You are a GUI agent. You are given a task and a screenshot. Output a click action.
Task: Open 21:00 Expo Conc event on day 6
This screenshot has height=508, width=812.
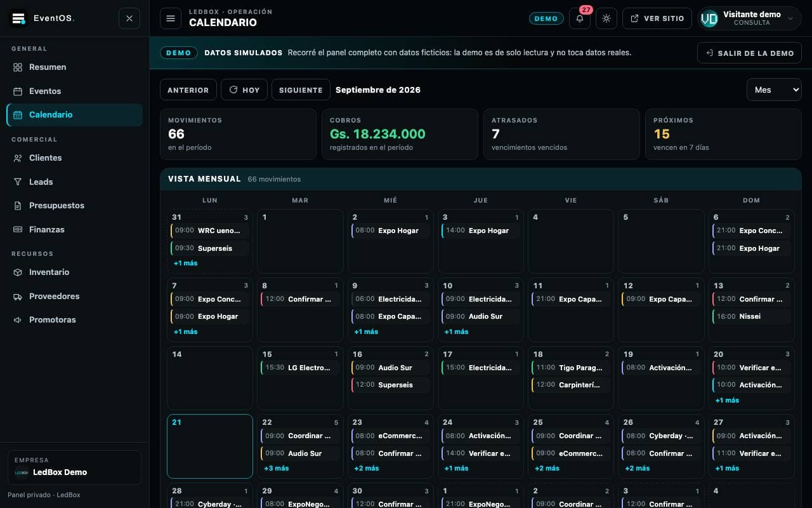[x=752, y=231]
